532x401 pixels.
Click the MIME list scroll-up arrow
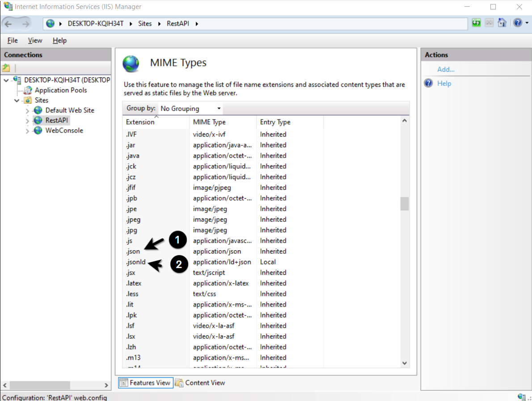click(x=405, y=120)
